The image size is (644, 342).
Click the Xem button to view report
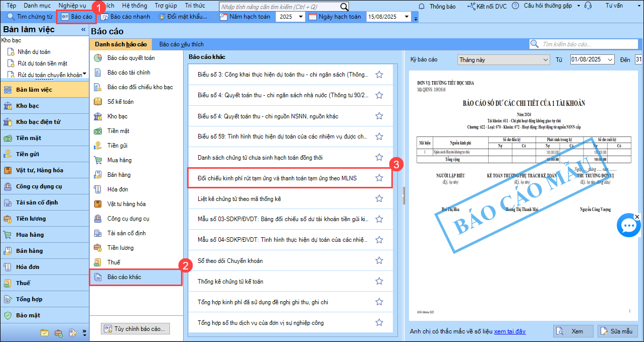click(x=572, y=331)
